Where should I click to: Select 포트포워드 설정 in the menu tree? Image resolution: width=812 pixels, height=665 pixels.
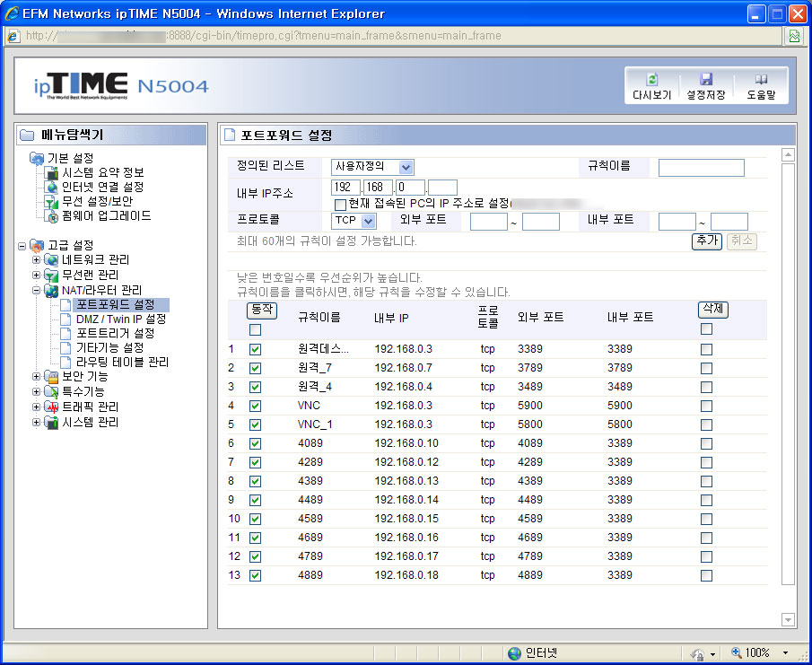pyautogui.click(x=116, y=304)
